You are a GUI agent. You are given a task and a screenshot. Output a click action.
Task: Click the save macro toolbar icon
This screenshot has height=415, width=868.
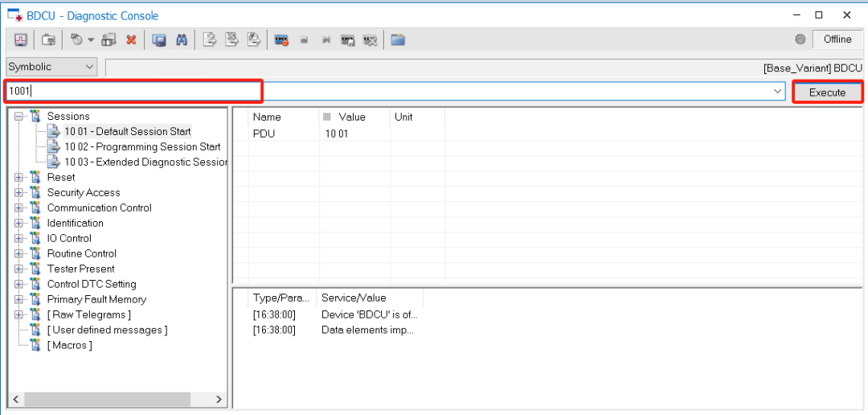pyautogui.click(x=348, y=40)
